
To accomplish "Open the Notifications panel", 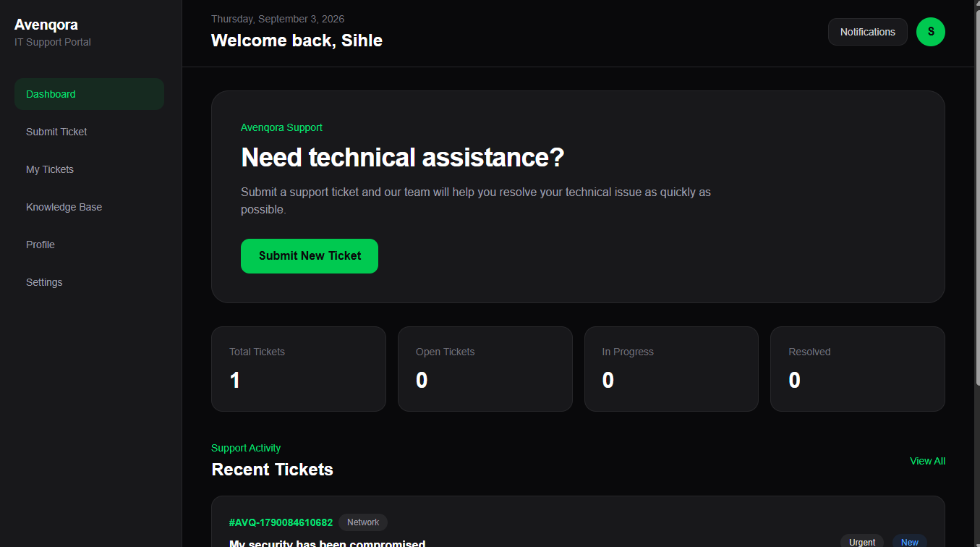I will [867, 32].
